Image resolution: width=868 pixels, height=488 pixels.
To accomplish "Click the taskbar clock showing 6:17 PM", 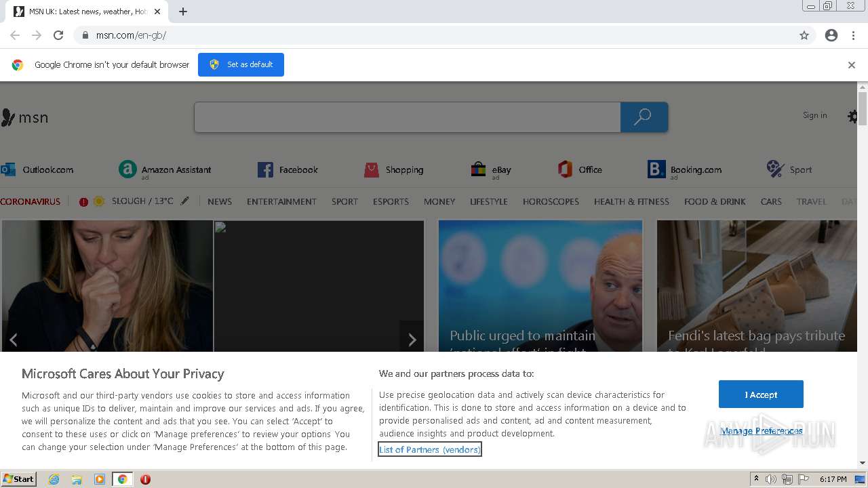I will click(x=833, y=479).
